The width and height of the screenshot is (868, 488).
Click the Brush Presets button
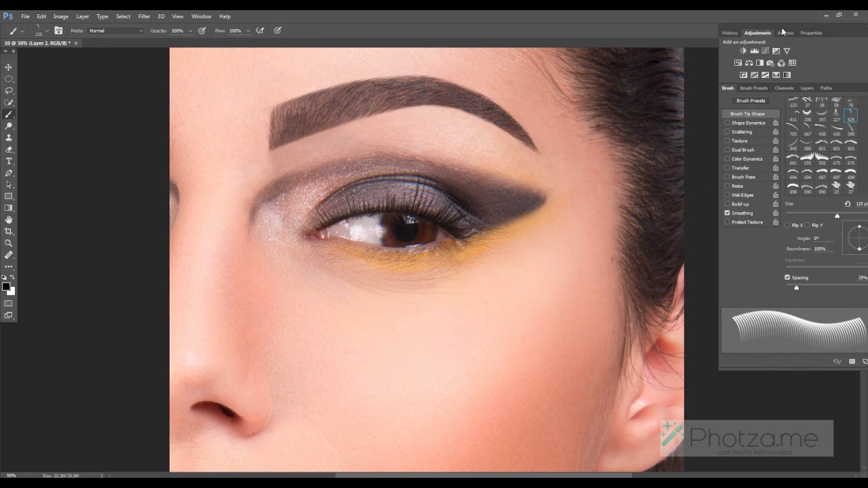point(751,100)
